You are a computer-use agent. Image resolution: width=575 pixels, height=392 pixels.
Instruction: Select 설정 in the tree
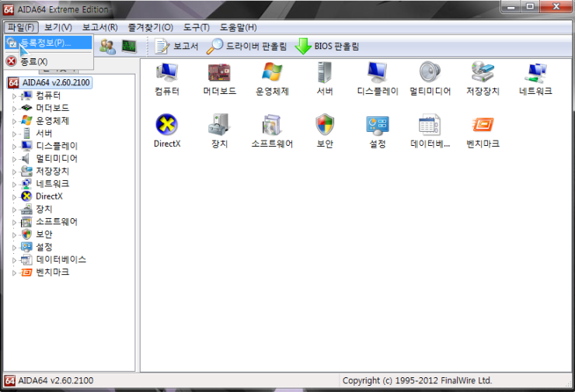44,247
